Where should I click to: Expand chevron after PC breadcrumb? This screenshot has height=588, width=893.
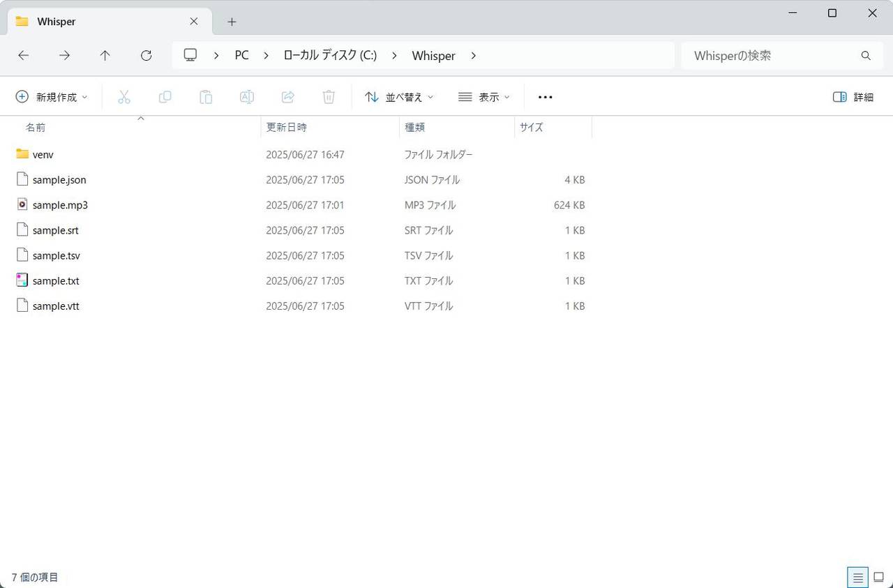coord(266,56)
